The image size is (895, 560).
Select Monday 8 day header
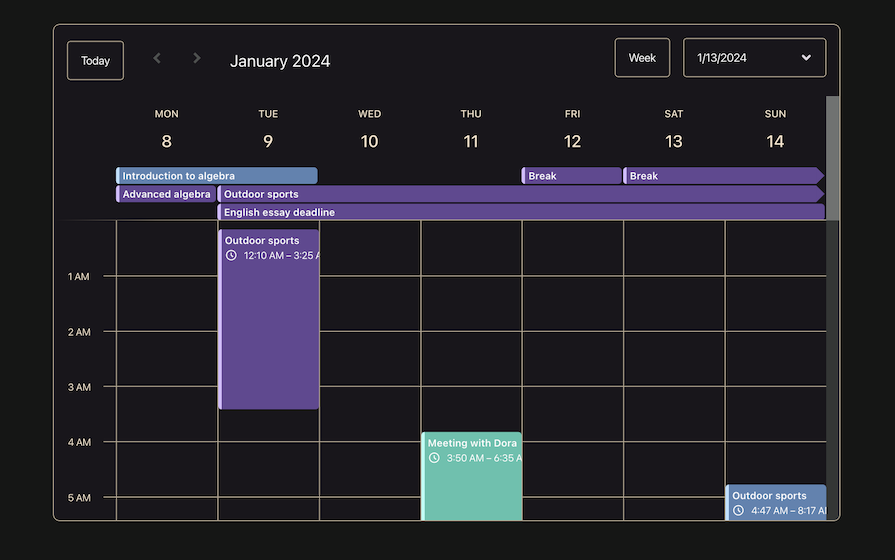(166, 130)
